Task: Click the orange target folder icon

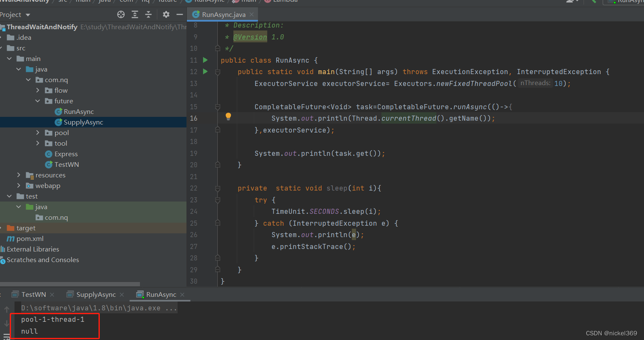Action: pyautogui.click(x=11, y=228)
